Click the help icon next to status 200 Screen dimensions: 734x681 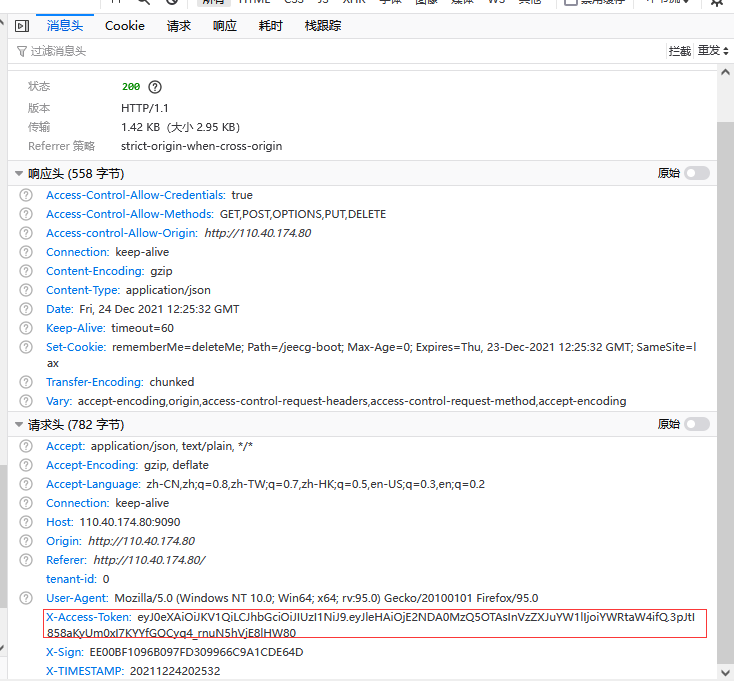pos(155,87)
